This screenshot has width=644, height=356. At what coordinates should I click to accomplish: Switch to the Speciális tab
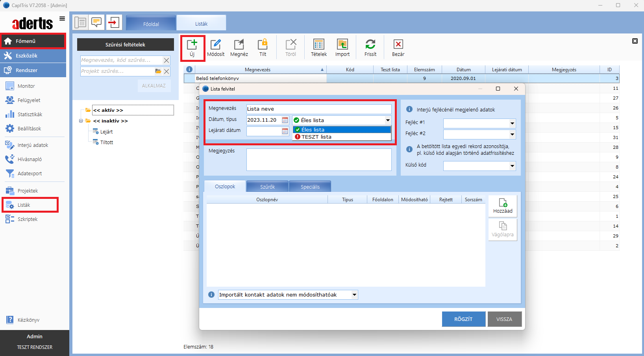pyautogui.click(x=310, y=187)
